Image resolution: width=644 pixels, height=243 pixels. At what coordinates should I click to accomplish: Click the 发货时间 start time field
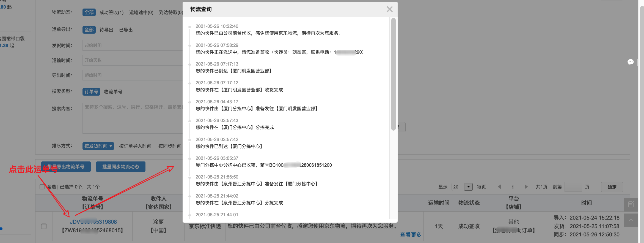132,45
